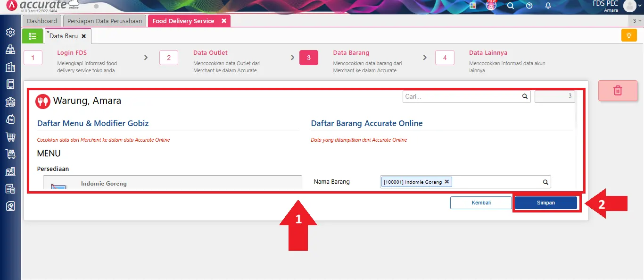
Task: Click the Cari search input field
Action: click(x=462, y=96)
